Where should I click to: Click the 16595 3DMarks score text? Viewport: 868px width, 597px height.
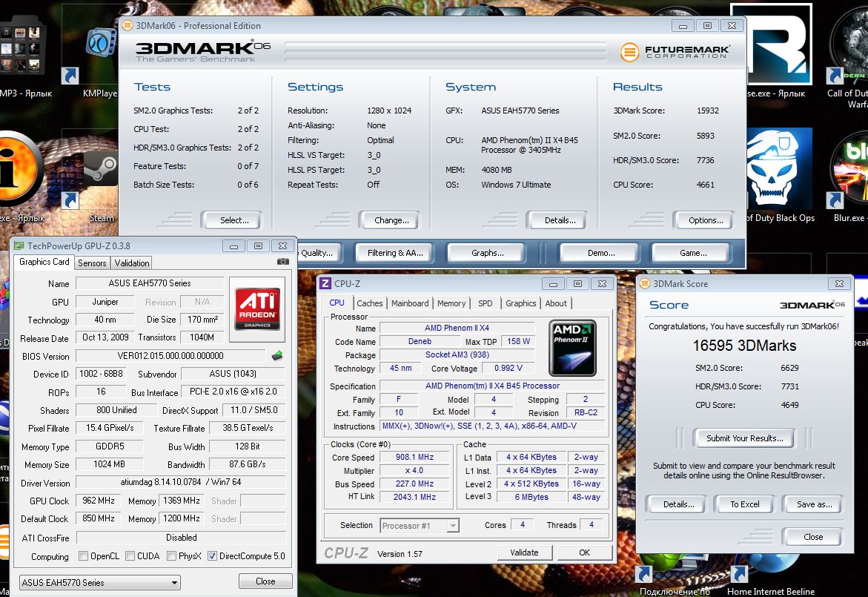pyautogui.click(x=744, y=346)
